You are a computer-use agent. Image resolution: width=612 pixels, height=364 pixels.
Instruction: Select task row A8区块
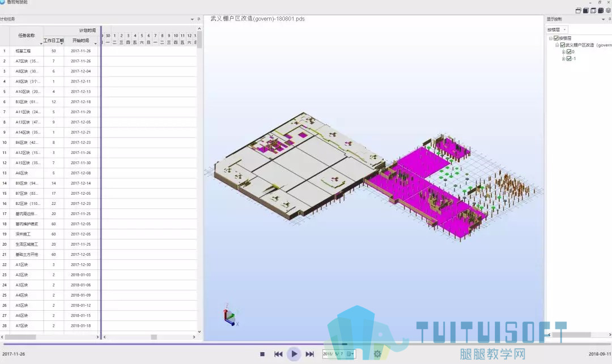point(50,71)
